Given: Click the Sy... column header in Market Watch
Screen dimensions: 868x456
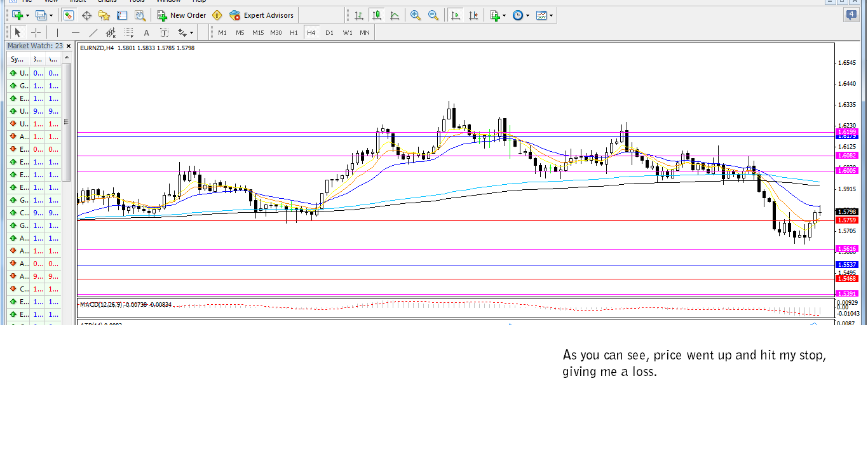Looking at the screenshot, I should (x=17, y=58).
